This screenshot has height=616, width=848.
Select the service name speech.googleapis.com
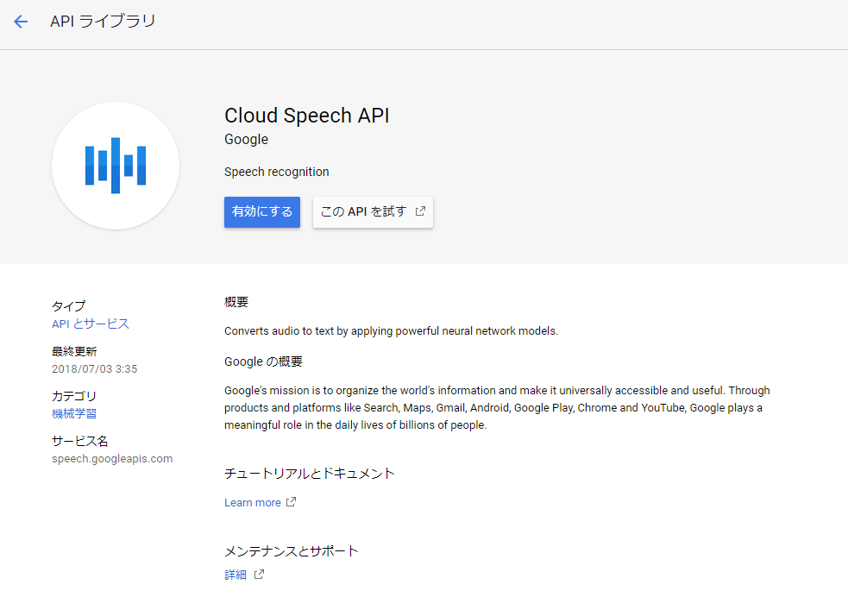pos(112,459)
